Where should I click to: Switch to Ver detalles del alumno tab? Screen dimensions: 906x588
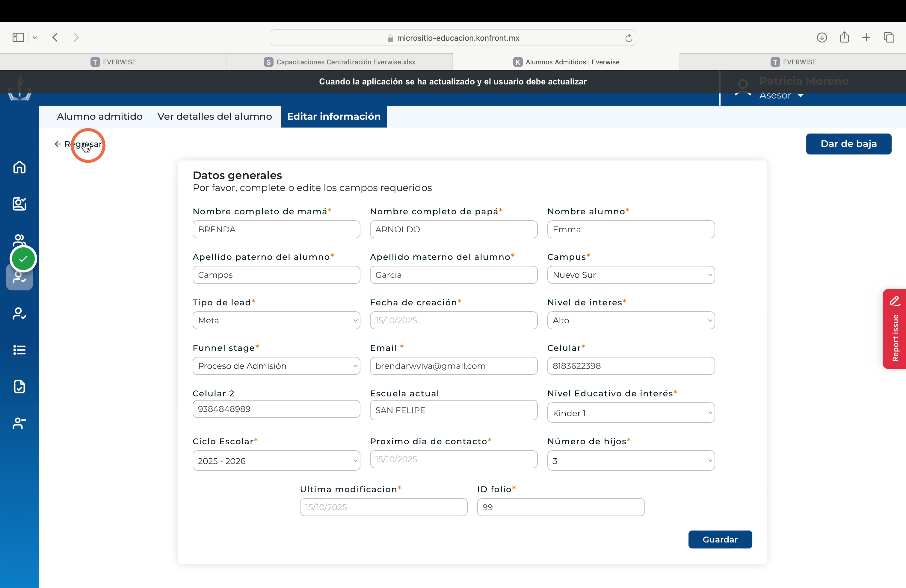tap(215, 116)
